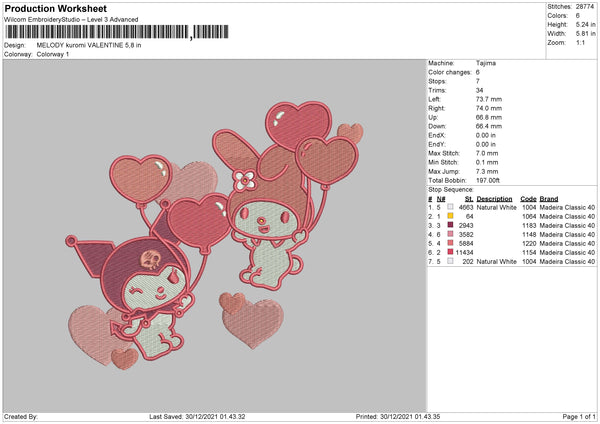Click the Stitches value 28774
Viewport: 600px width, 424px height.
(x=585, y=7)
